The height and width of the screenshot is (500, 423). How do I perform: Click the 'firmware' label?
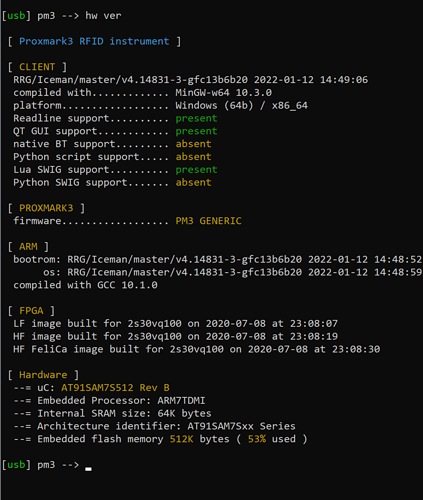coord(37,221)
